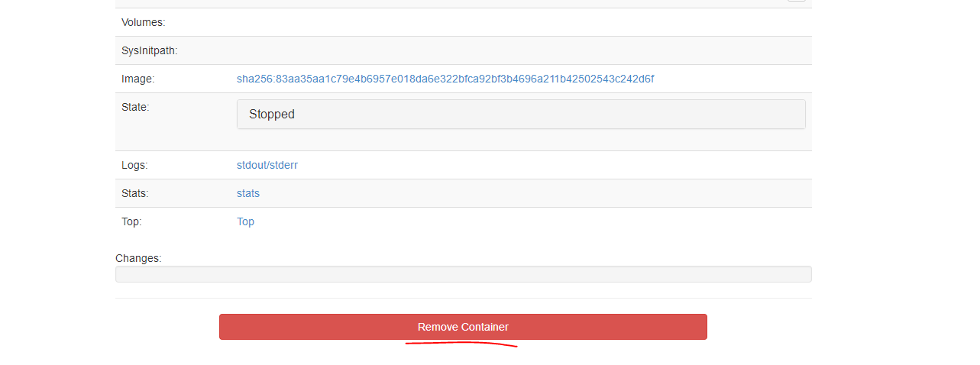Viewport: 980px width, 365px height.
Task: Click the Top row label
Action: point(131,221)
